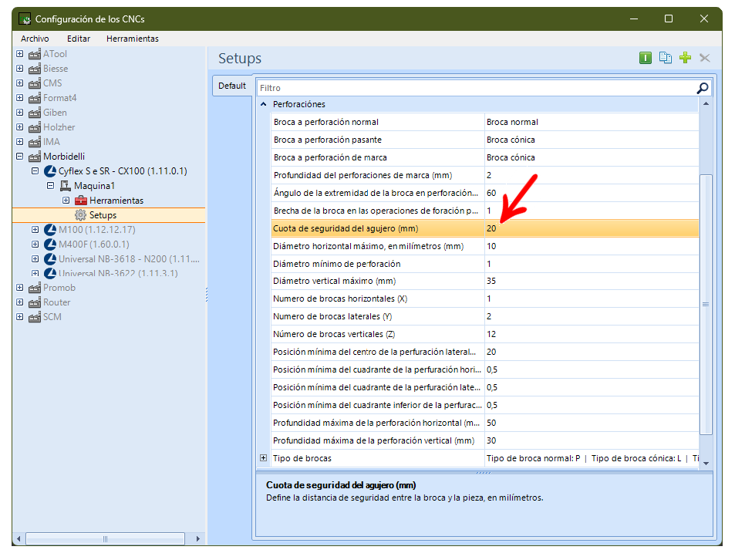735x560 pixels.
Task: Click the M100 CNC model icon
Action: tap(49, 230)
